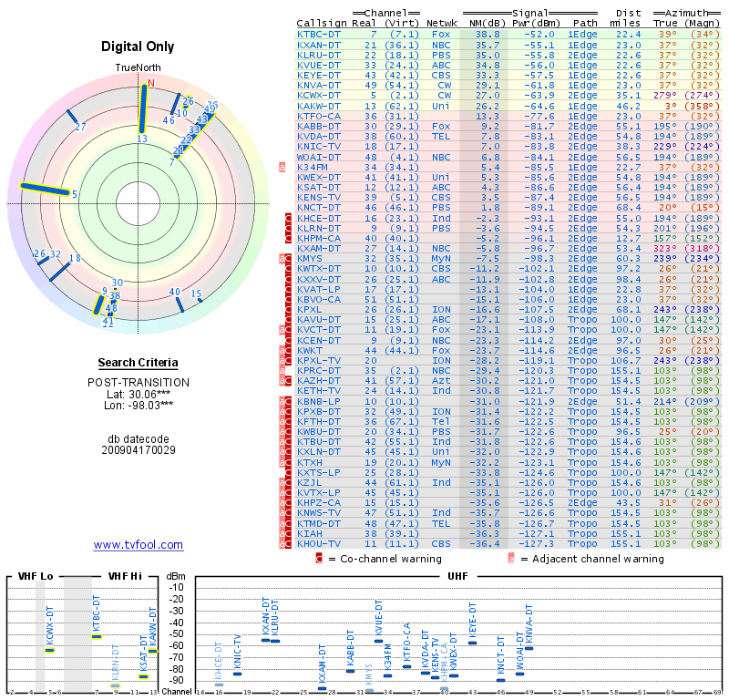Click the KAKW-DT callsign in the table
The image size is (729, 700).
[x=318, y=106]
